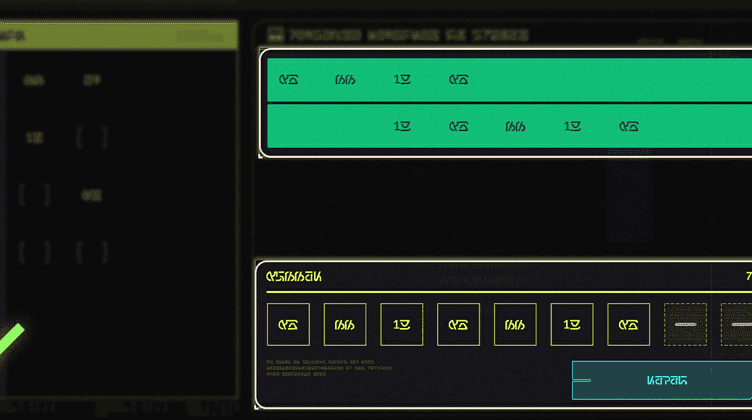
Task: Select the fourth glyph in the upper green sequence row
Action: click(458, 80)
